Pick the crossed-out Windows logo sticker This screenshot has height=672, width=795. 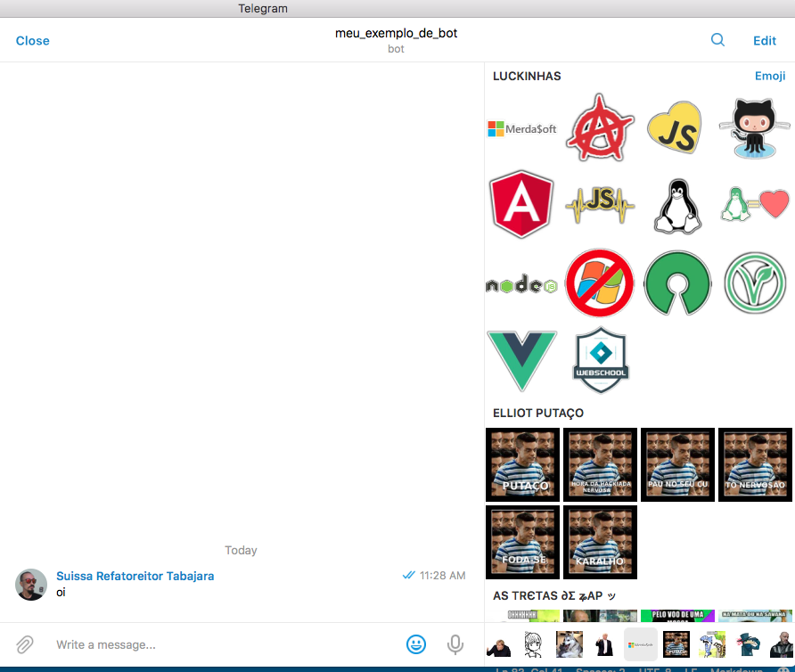point(600,283)
